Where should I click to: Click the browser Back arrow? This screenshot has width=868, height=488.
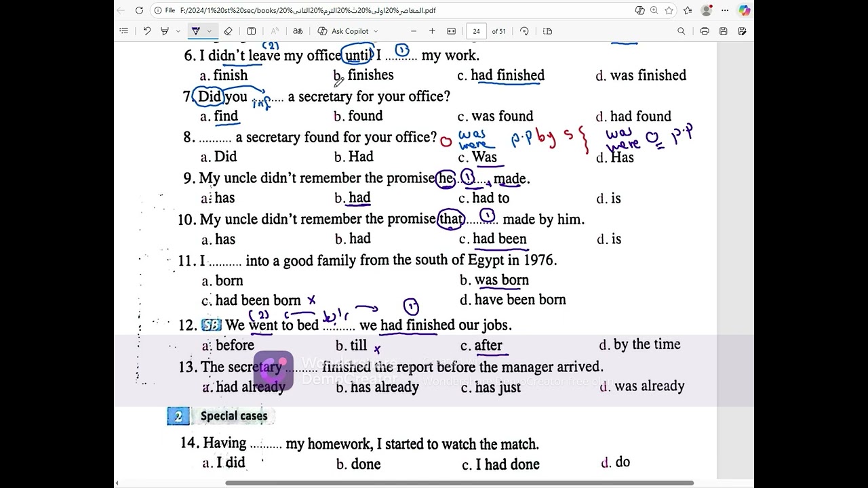[121, 10]
